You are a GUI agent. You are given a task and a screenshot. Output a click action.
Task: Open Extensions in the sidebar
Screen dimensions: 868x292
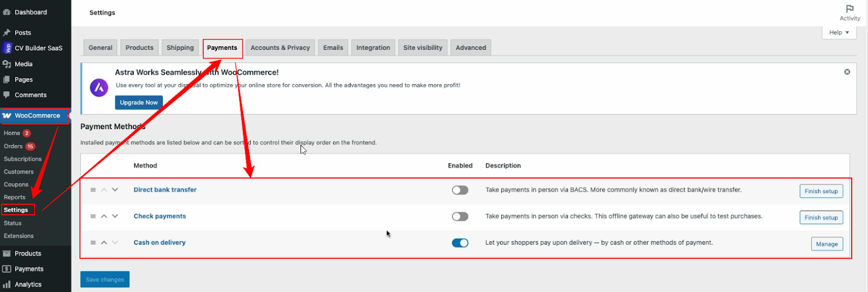pyautogui.click(x=18, y=236)
